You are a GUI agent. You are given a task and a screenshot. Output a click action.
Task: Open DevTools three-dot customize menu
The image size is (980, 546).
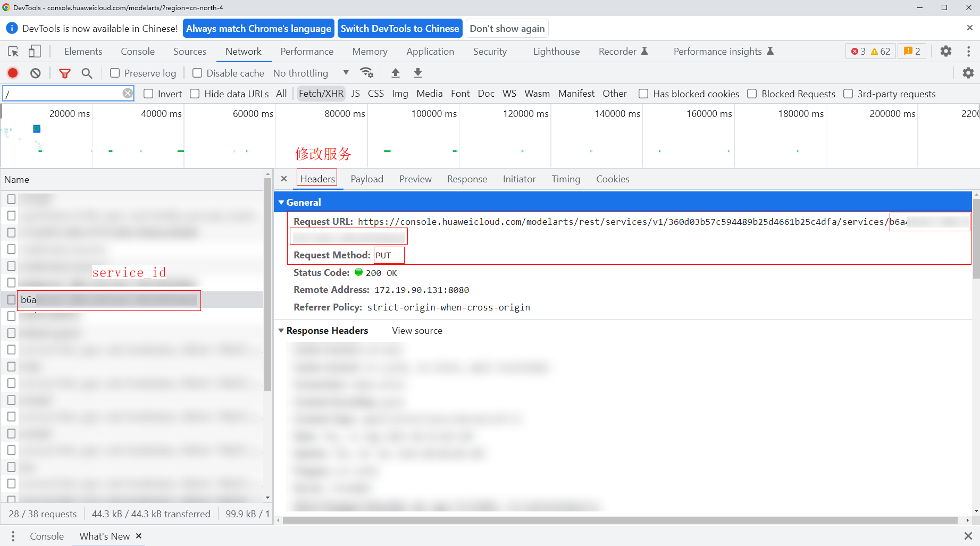[968, 52]
